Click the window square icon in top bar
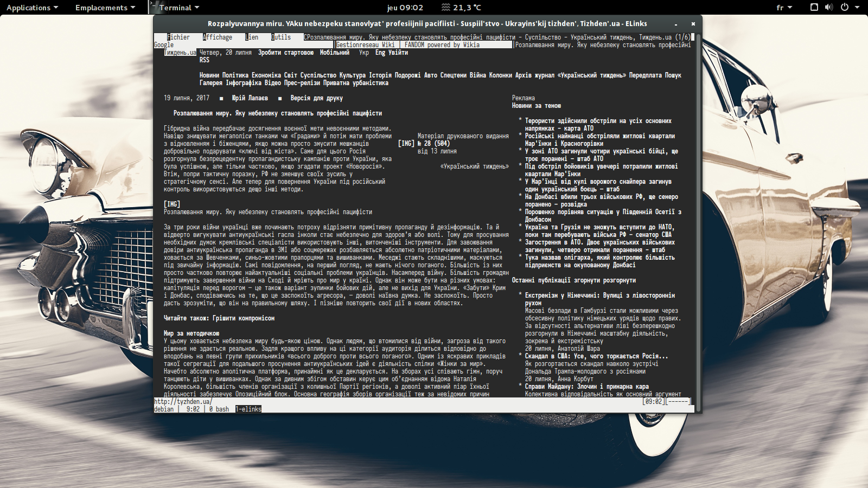The height and width of the screenshot is (488, 868). pyautogui.click(x=814, y=8)
